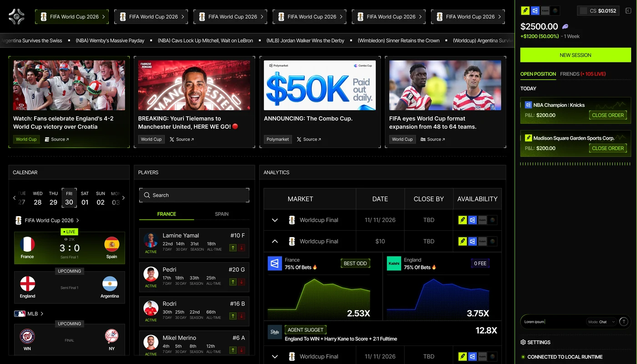
Task: Select the FRANCE players tab
Action: 167,214
